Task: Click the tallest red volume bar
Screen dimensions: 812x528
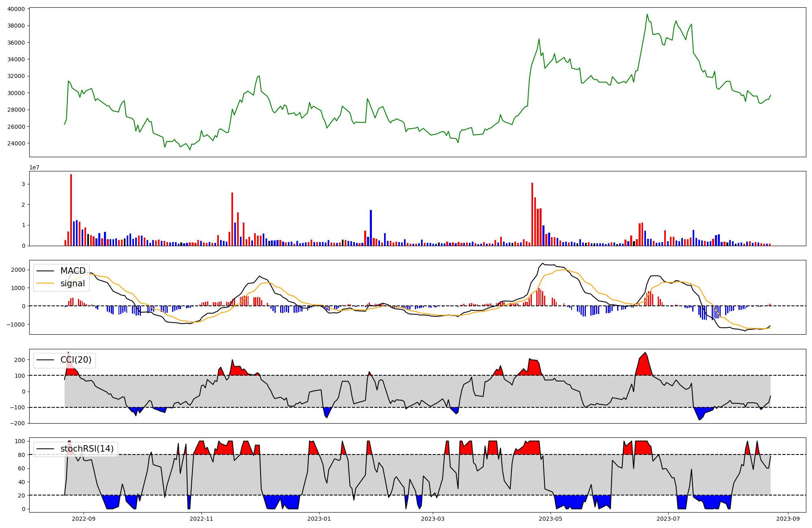Action: (71, 210)
